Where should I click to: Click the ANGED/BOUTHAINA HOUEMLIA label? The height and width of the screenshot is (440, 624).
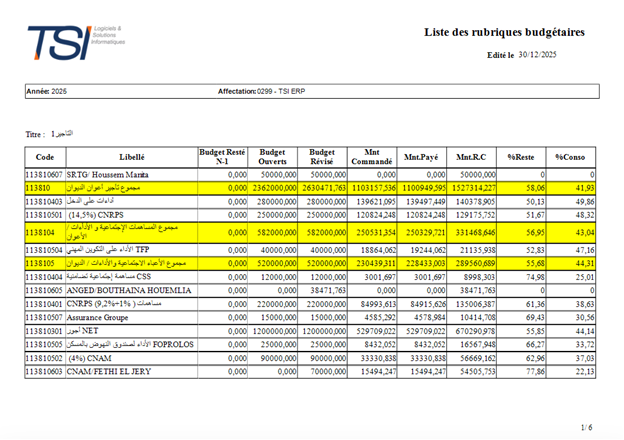[x=129, y=290]
